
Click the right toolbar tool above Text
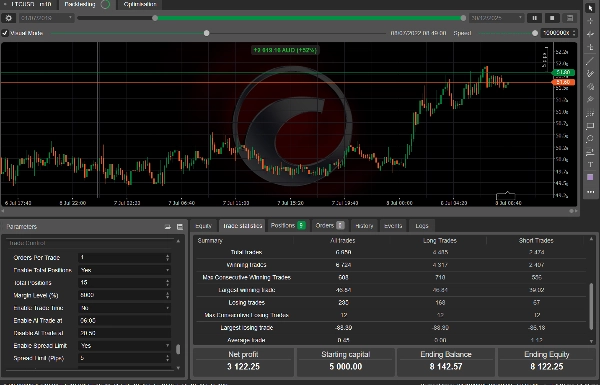pyautogui.click(x=590, y=152)
